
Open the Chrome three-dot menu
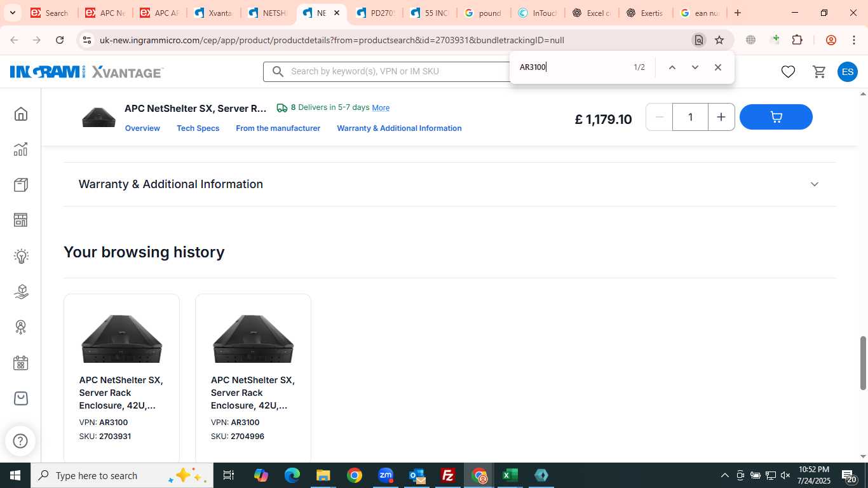tap(853, 40)
